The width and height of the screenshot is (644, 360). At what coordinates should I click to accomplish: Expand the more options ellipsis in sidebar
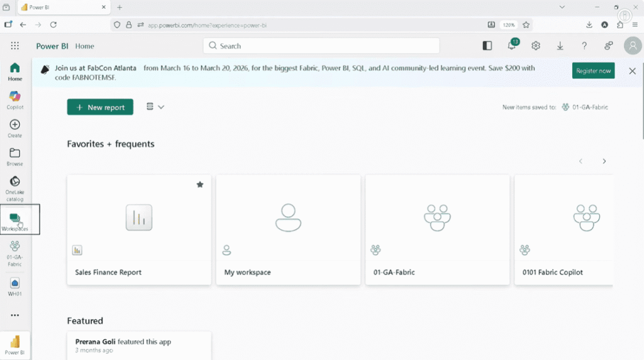14,315
